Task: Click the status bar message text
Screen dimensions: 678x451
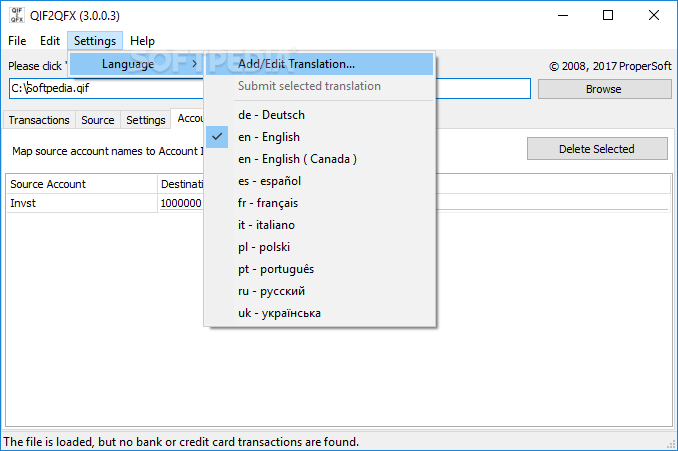Action: click(181, 442)
